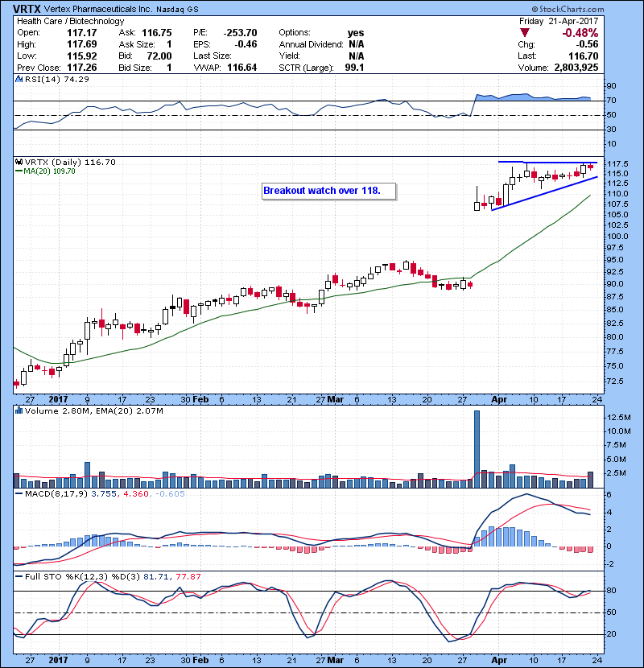Click the Options value yes
The image size is (644, 668).
click(x=356, y=33)
